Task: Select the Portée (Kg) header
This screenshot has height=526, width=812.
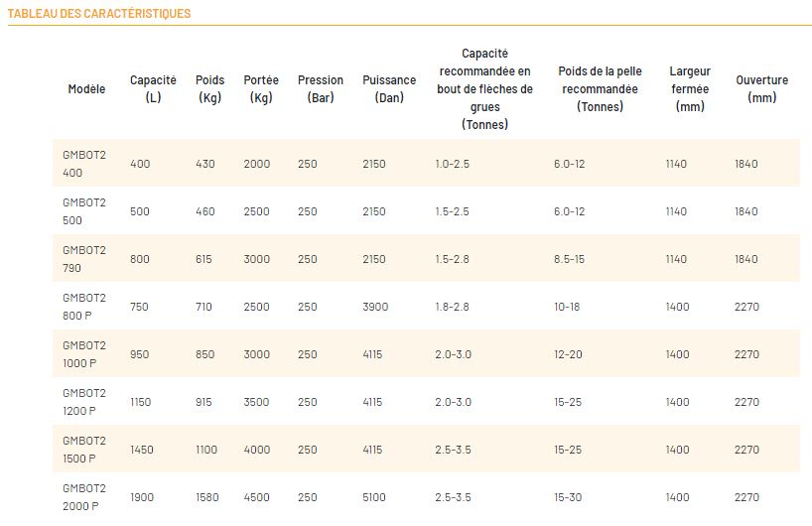Action: [261, 89]
